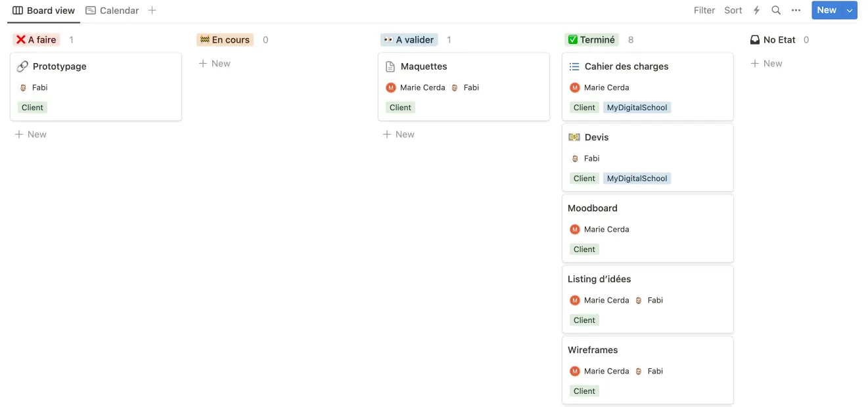Click the link icon on Prototypage card

click(x=22, y=66)
